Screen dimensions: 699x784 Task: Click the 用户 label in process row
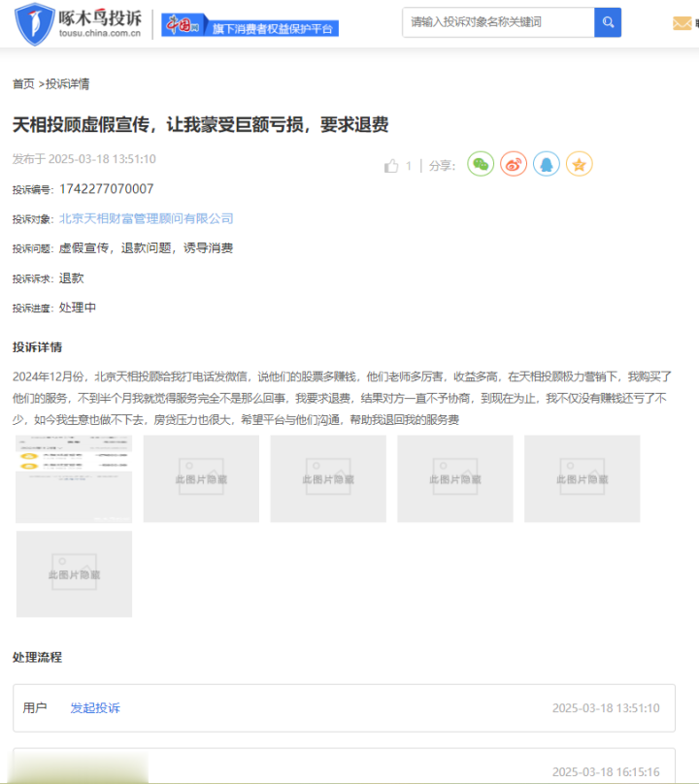click(x=35, y=708)
